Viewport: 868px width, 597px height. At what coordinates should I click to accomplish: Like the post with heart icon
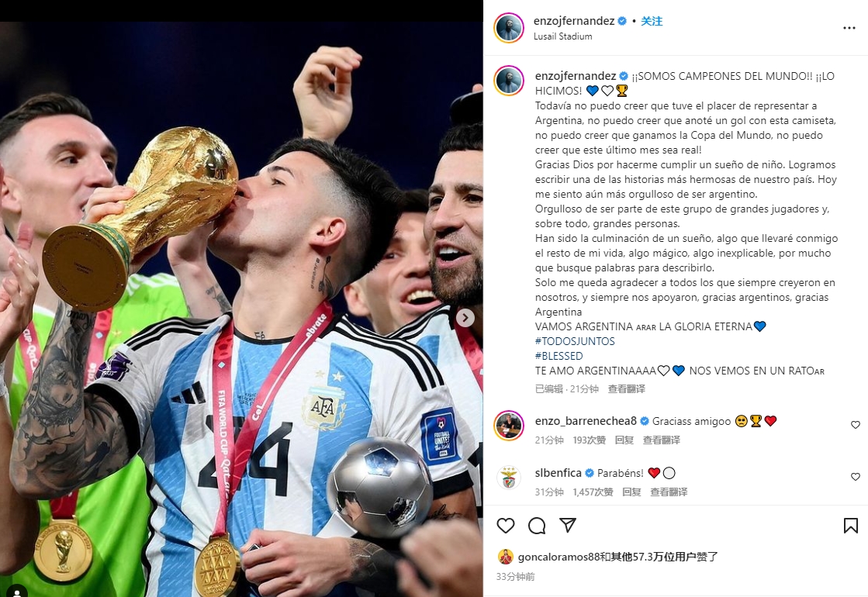pyautogui.click(x=506, y=526)
